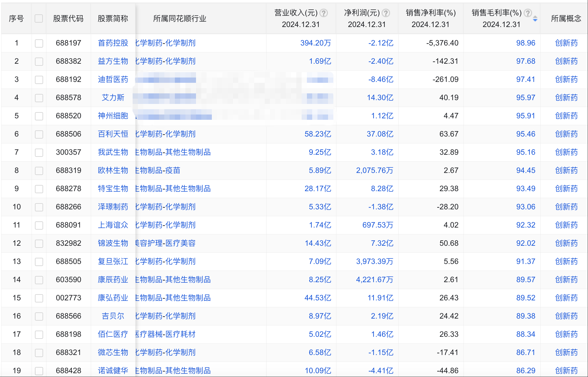Click industry 美容护理-医疗美容 for 锦波生物
This screenshot has height=377, width=588.
point(165,243)
